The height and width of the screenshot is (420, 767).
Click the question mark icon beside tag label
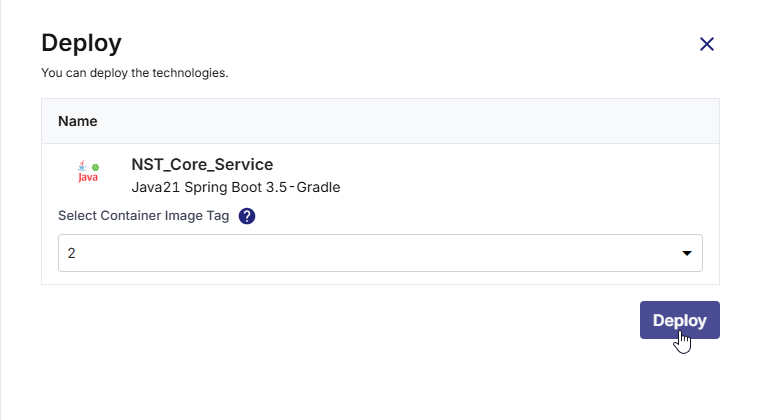coord(247,216)
